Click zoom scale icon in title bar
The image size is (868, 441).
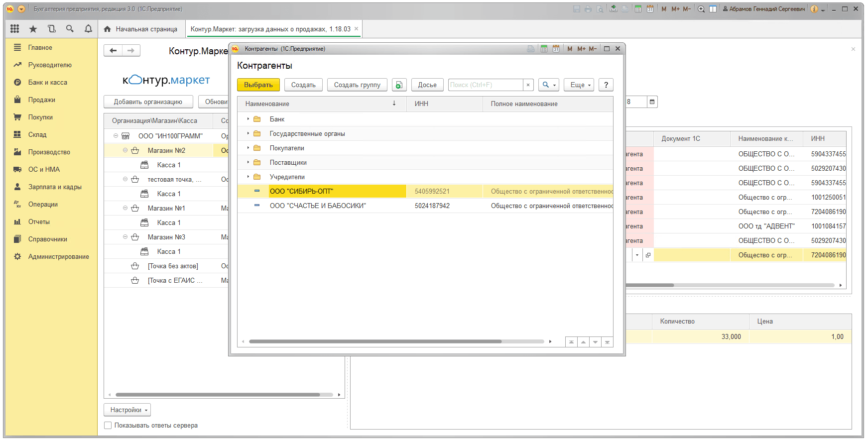click(701, 9)
